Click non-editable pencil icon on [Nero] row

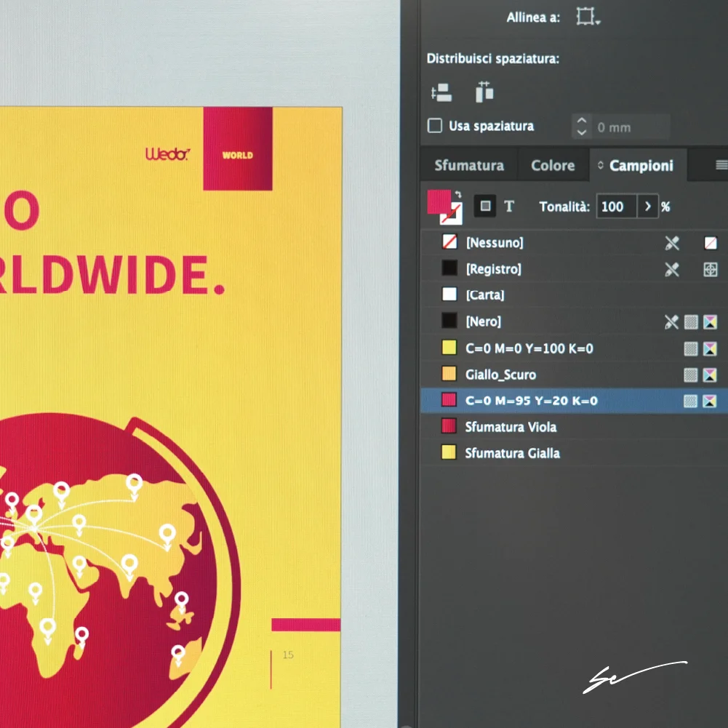[x=671, y=321]
